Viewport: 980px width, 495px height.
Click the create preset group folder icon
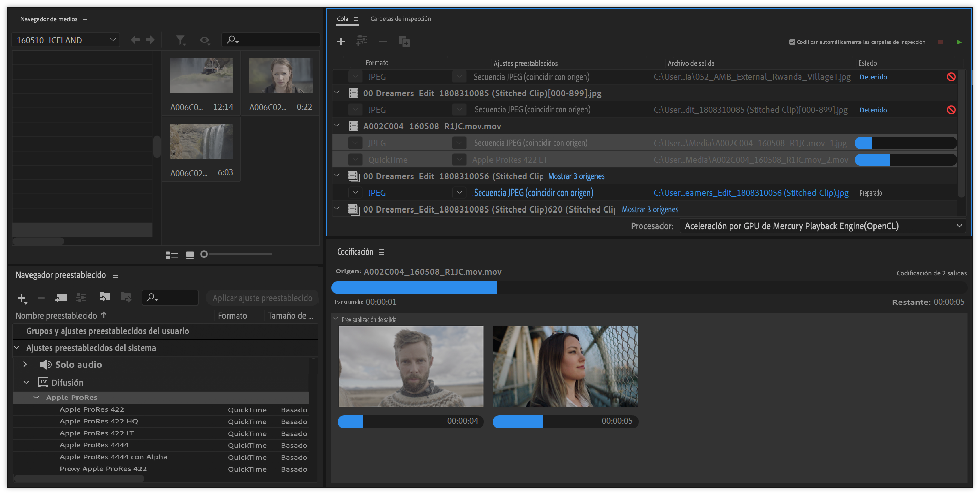[x=61, y=298]
